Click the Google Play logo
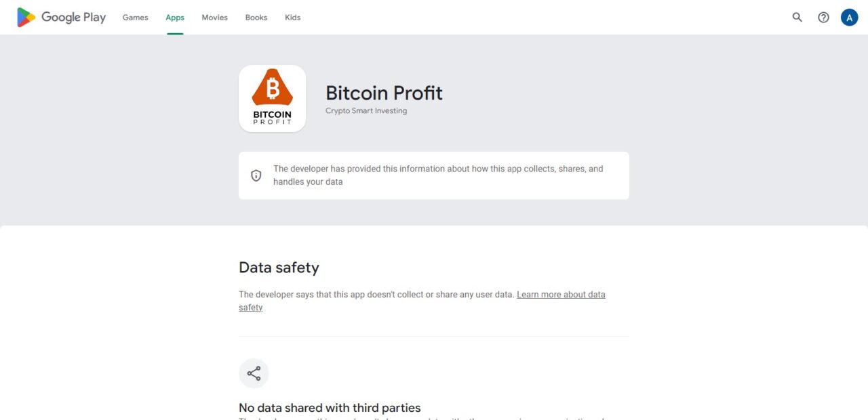Screen dimensions: 868x420 (x=61, y=18)
